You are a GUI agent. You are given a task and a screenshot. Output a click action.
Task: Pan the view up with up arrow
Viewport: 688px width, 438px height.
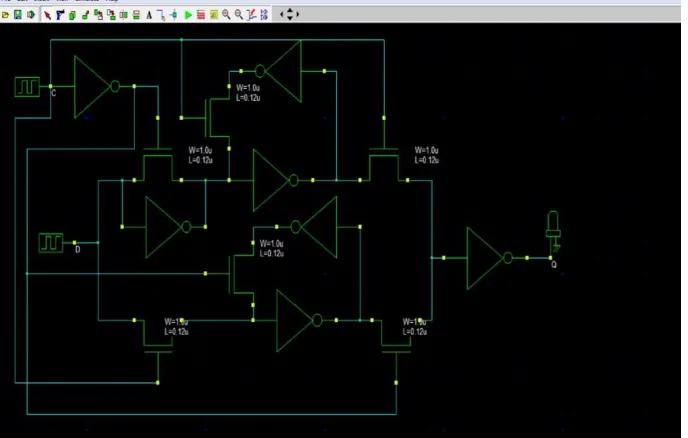click(x=290, y=11)
